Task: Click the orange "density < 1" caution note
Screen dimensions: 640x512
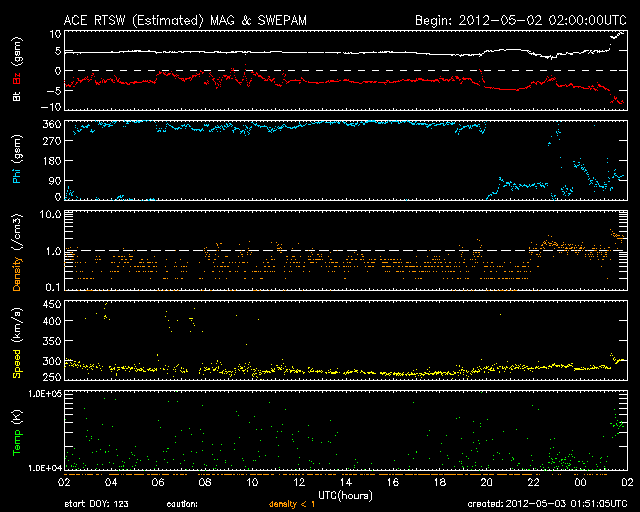Action: point(292,504)
